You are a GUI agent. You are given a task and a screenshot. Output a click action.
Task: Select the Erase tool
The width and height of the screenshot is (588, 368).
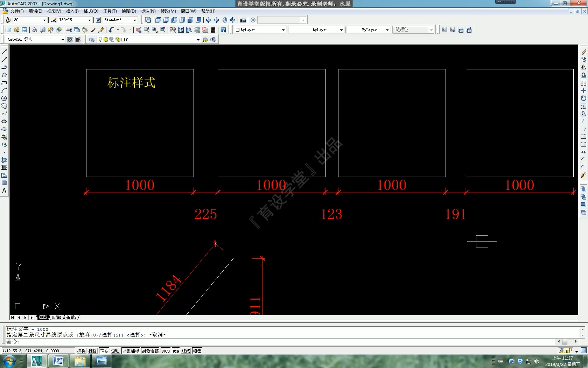(583, 52)
